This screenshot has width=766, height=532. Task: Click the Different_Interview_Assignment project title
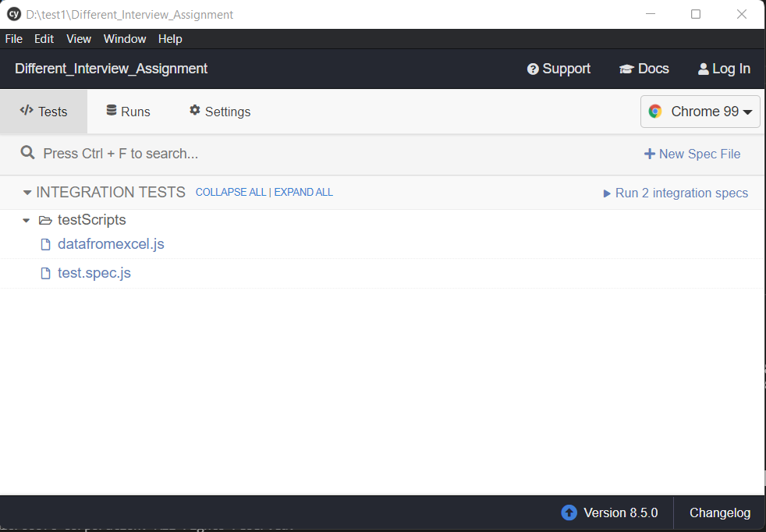tap(112, 69)
